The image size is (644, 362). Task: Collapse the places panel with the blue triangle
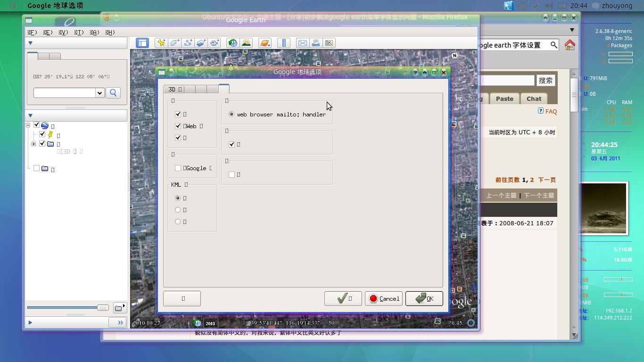[30, 115]
